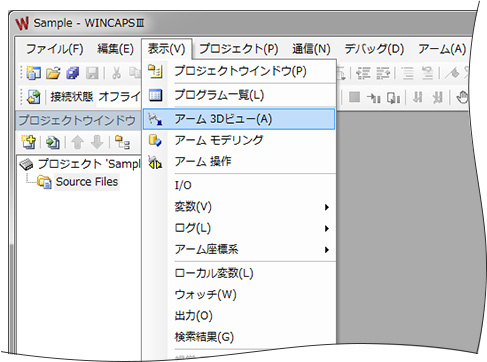
Task: Click the decrease indent toolbar icon
Action: pyautogui.click(x=383, y=73)
